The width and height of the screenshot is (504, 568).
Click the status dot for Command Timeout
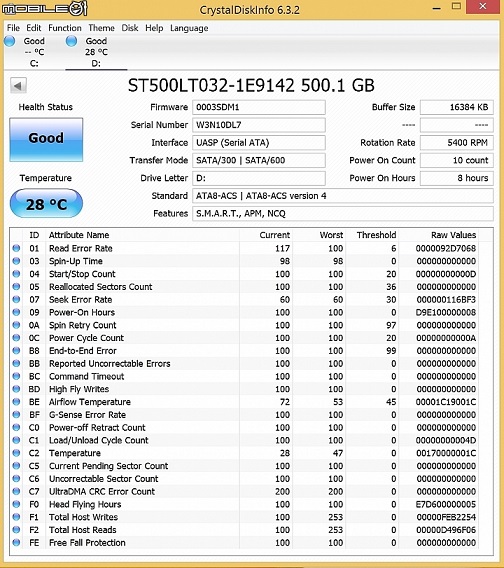(16, 376)
